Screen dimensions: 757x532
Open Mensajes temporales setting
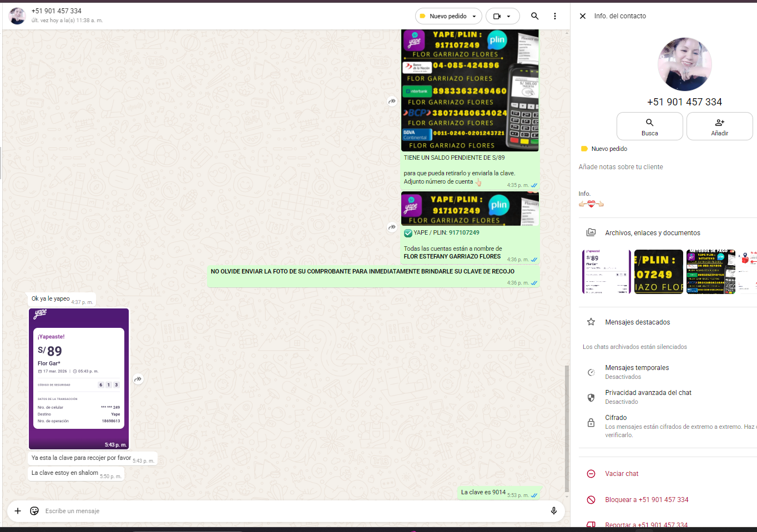(x=637, y=372)
